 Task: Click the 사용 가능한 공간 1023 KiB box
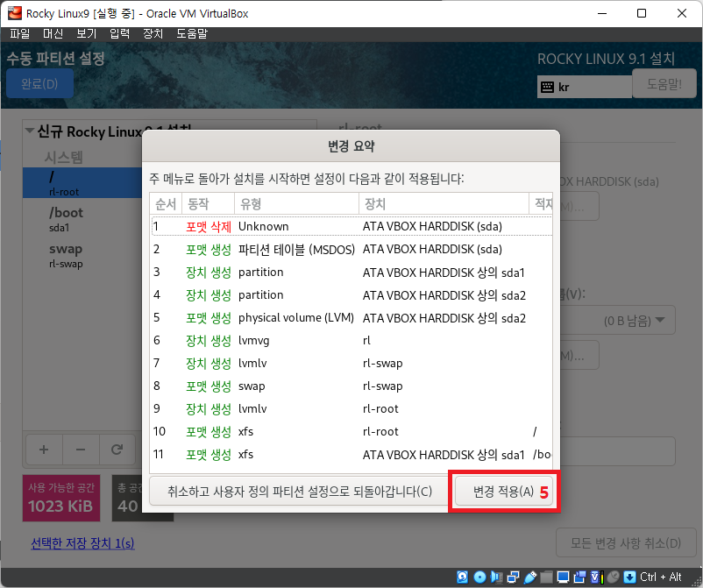pyautogui.click(x=61, y=498)
